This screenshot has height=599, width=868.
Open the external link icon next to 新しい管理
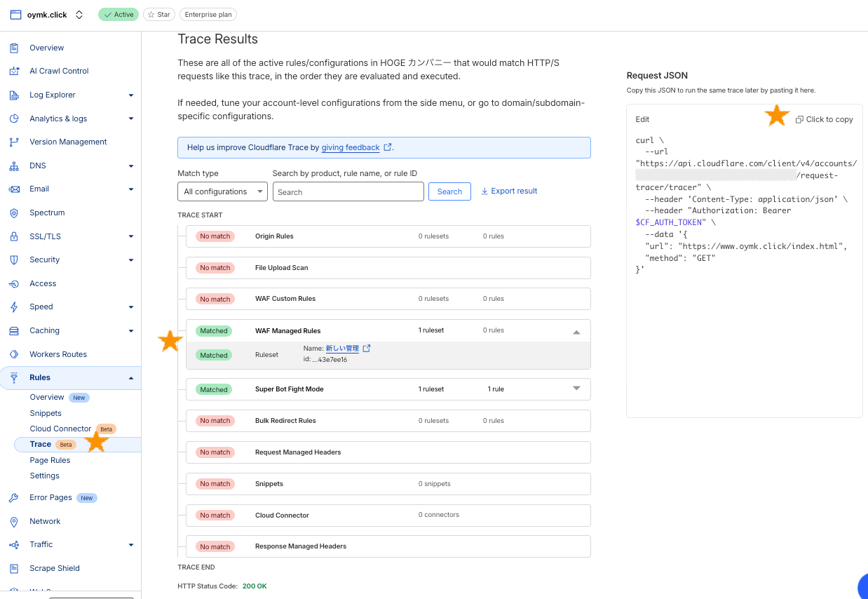point(366,349)
